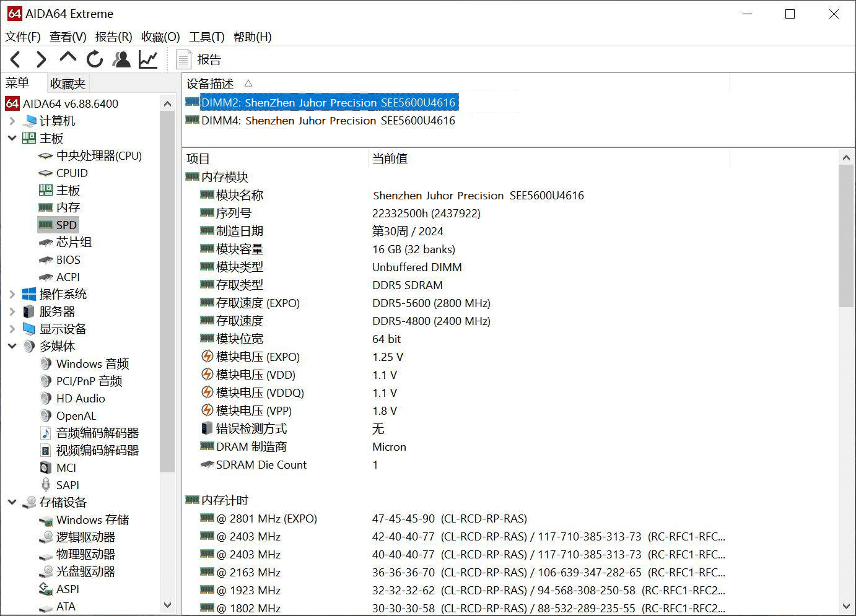Click the 芯片组 chipset icon
Image resolution: width=856 pixels, height=616 pixels.
(x=45, y=243)
